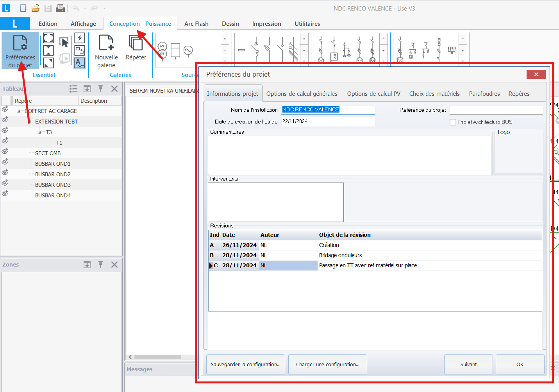Screen dimensions: 559x392
Task: Open Préférences du projet ribbon button
Action: 20,51
